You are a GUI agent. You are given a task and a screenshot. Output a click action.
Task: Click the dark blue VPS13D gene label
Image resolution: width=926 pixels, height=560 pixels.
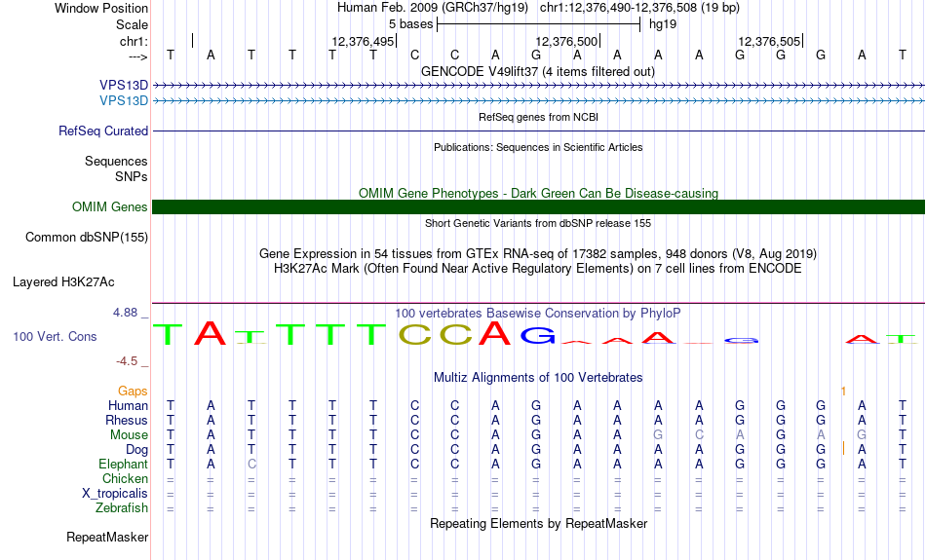(124, 86)
